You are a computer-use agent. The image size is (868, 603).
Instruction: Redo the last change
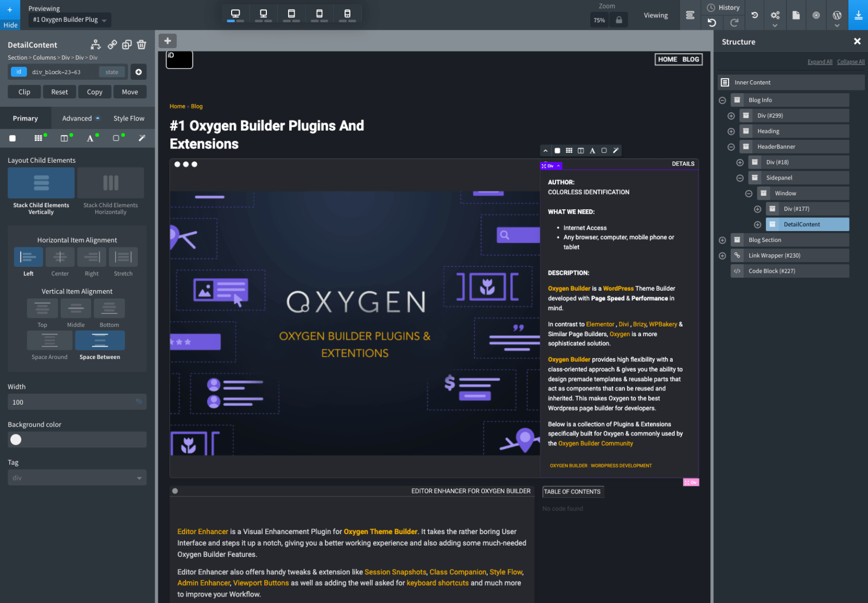pyautogui.click(x=734, y=23)
